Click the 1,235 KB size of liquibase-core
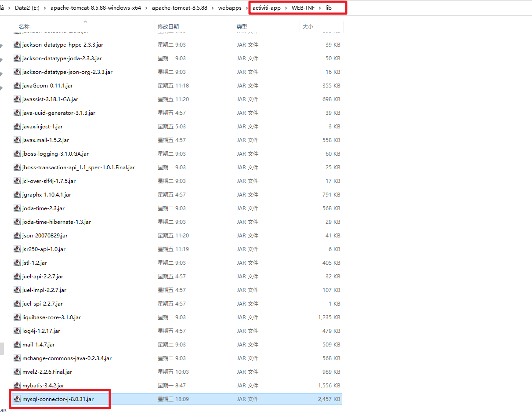 [x=329, y=317]
